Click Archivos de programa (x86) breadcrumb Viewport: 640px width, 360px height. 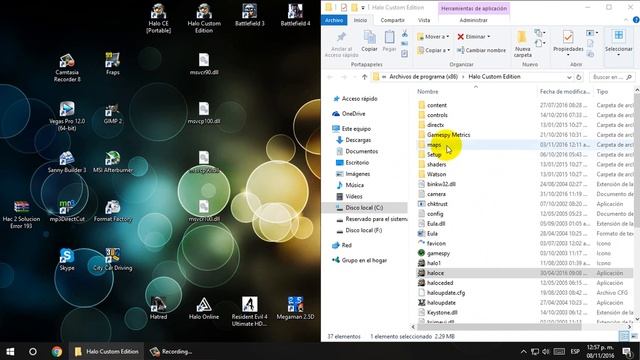423,77
